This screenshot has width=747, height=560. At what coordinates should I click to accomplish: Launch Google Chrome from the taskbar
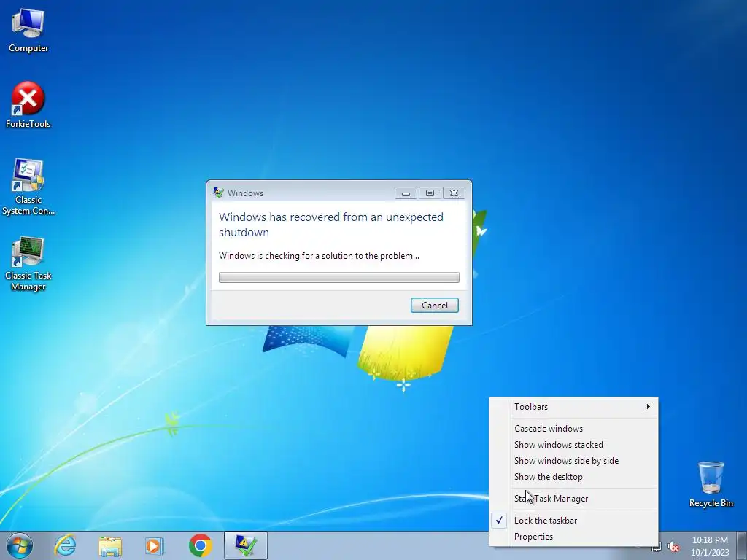point(200,545)
